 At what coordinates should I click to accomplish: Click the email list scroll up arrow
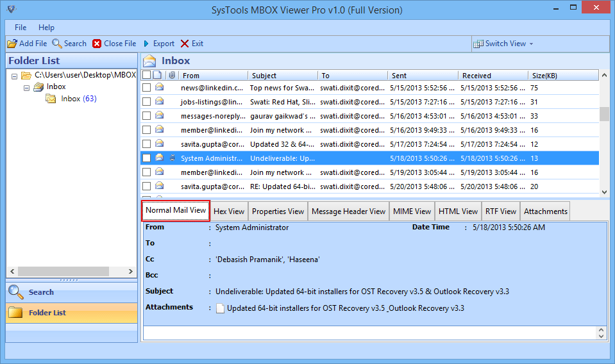pos(604,75)
